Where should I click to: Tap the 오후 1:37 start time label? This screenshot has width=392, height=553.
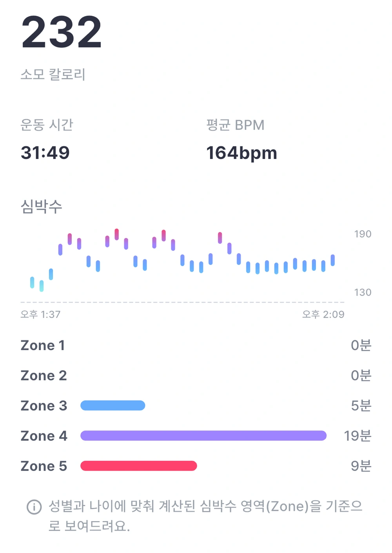click(40, 314)
